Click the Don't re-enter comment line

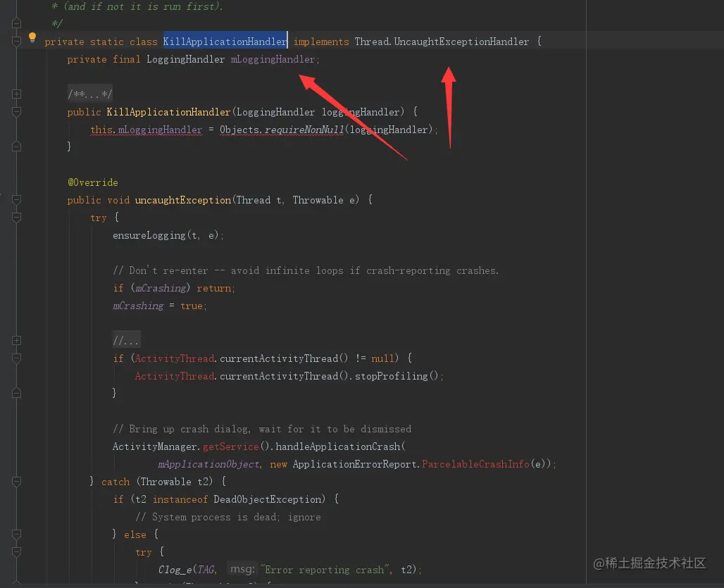click(x=306, y=270)
